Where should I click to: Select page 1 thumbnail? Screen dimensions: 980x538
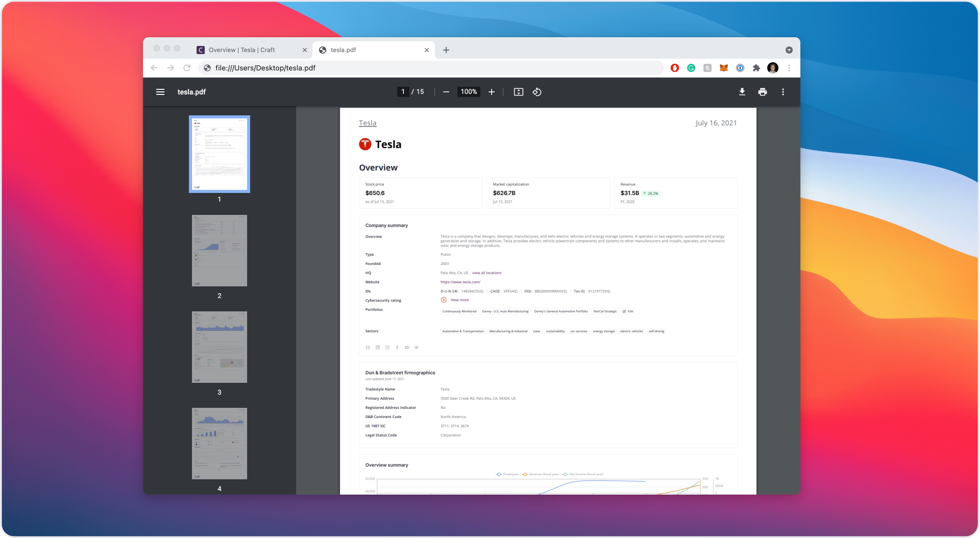[x=219, y=154]
